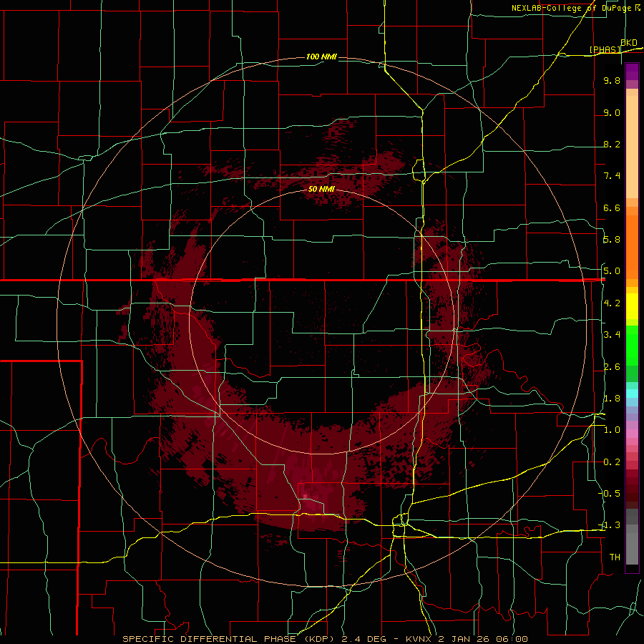Select the 2.6 value on the scale

pyautogui.click(x=612, y=367)
